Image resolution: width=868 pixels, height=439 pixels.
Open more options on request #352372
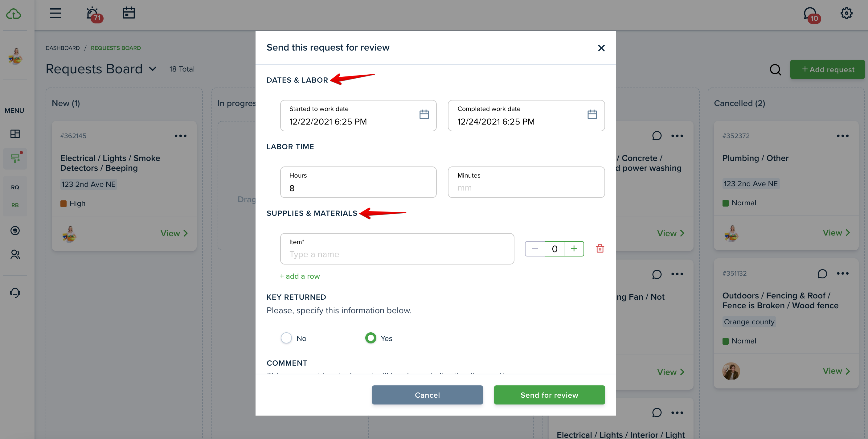point(842,136)
